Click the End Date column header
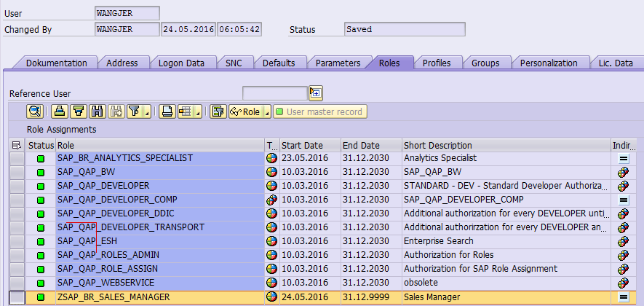644x306 pixels. (x=371, y=145)
